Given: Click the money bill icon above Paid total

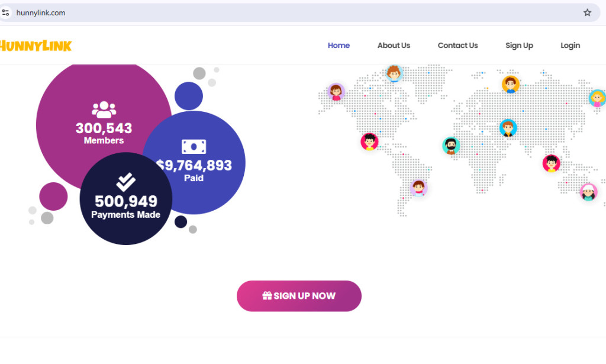Looking at the screenshot, I should (195, 146).
